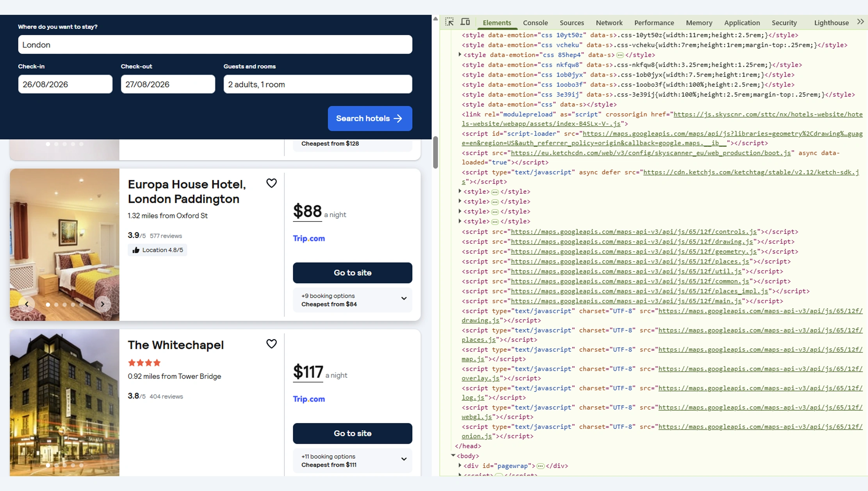Open the geometry.js script URL
Viewport: 868px width, 491px height.
634,252
